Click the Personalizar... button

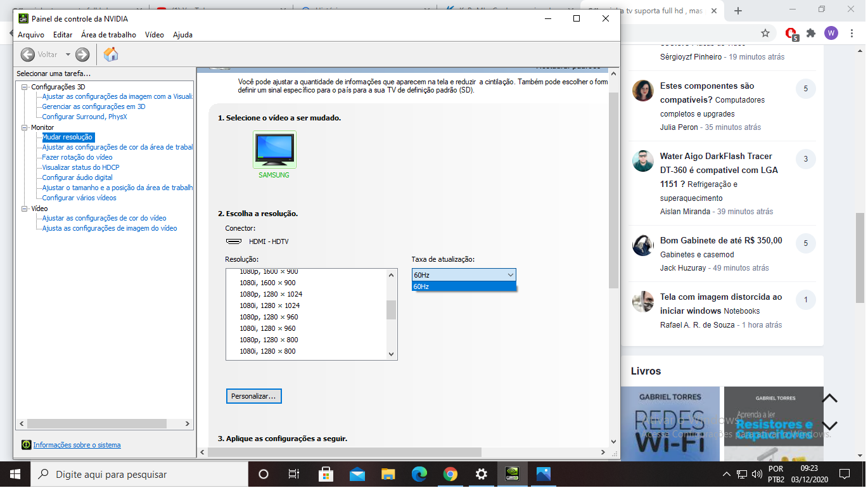(x=253, y=396)
